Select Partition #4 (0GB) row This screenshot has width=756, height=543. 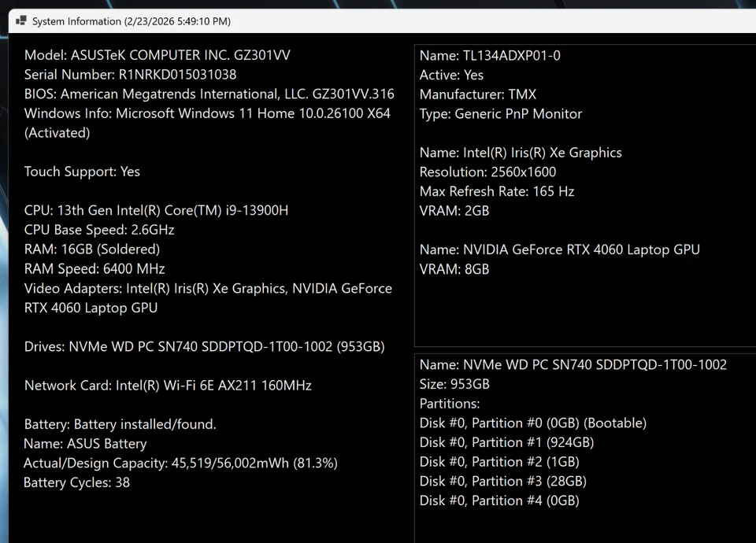pyautogui.click(x=499, y=501)
